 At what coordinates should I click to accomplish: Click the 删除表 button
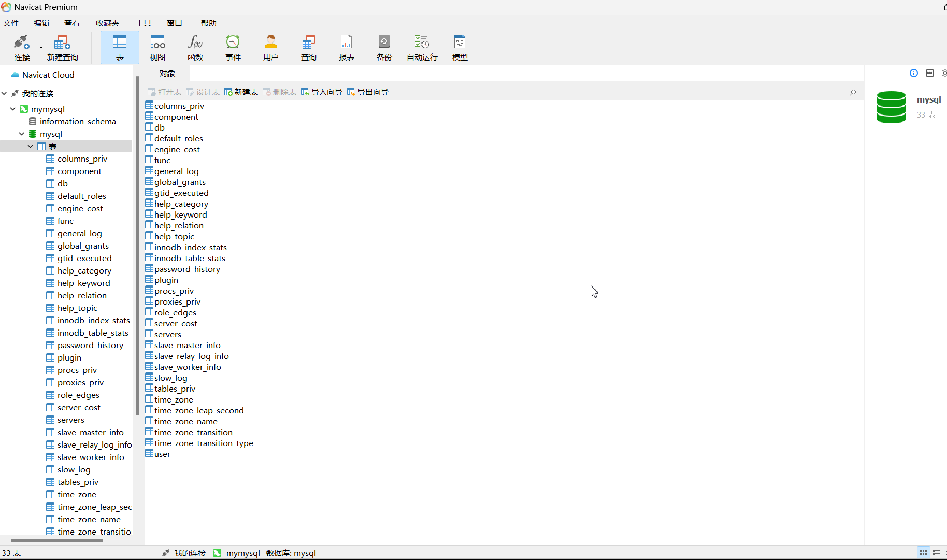coord(279,92)
